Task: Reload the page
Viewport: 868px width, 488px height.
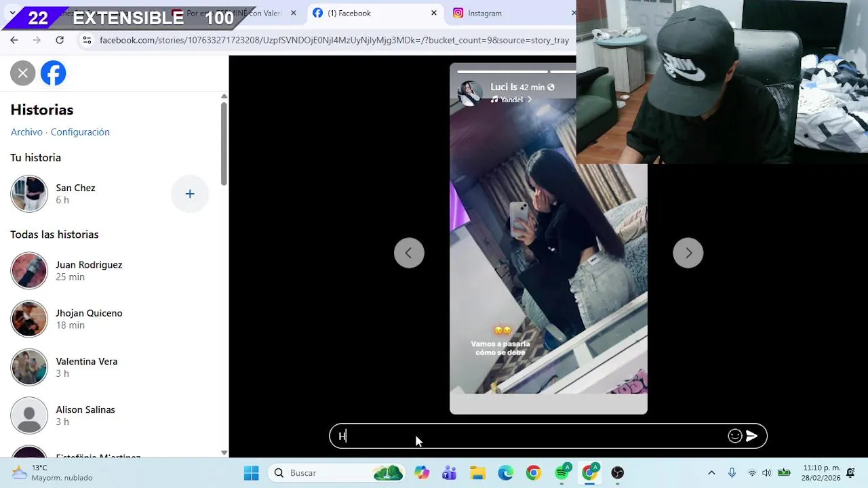Action: click(60, 40)
